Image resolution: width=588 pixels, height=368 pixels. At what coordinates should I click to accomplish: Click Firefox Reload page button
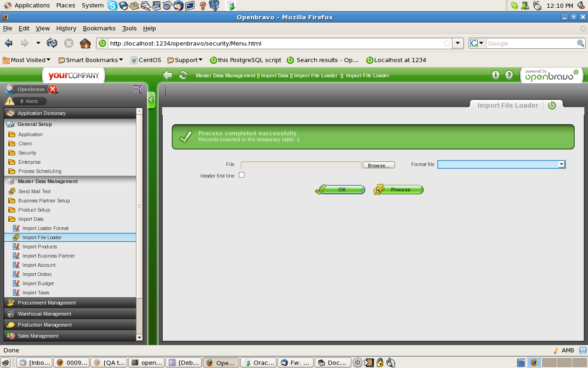point(52,43)
